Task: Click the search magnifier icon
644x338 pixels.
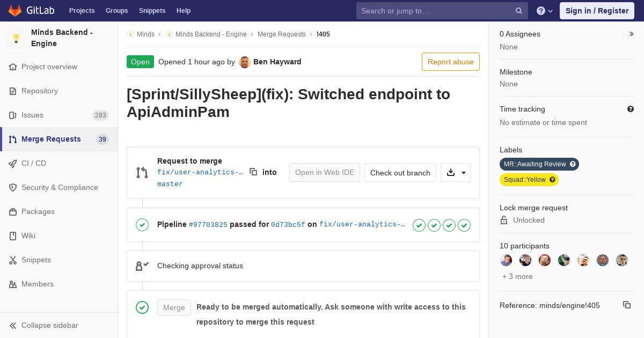Action: point(519,11)
